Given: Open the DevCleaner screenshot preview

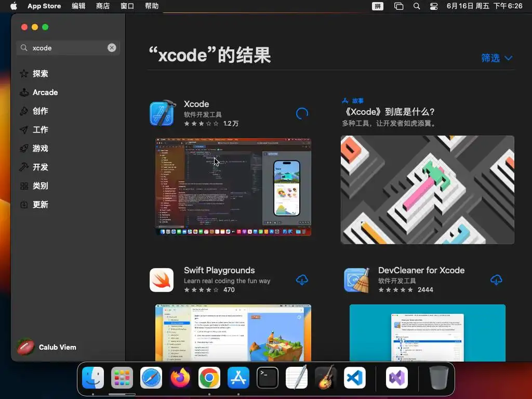Looking at the screenshot, I should [428, 333].
